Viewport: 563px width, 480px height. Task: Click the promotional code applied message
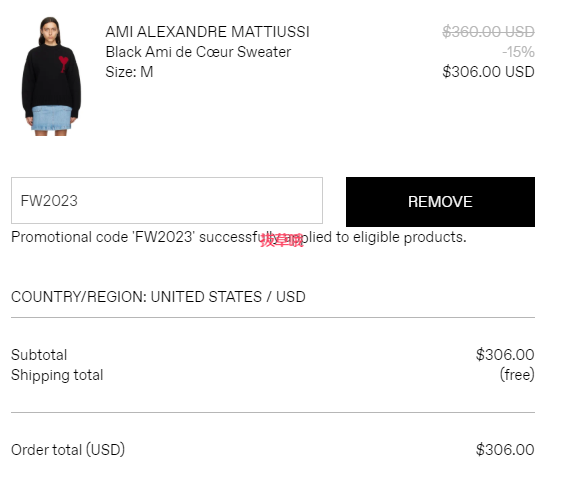click(239, 237)
